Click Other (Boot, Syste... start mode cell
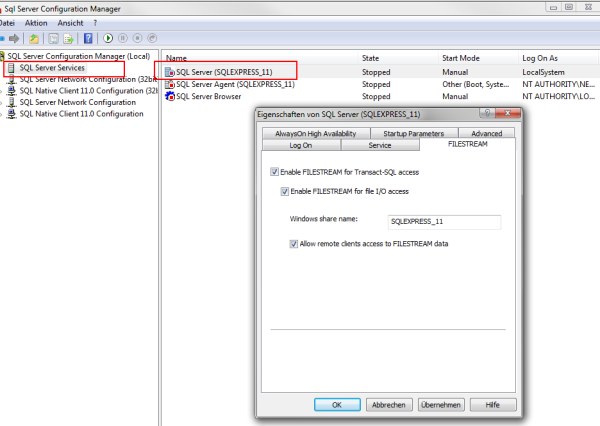This screenshot has width=600, height=426. 476,84
